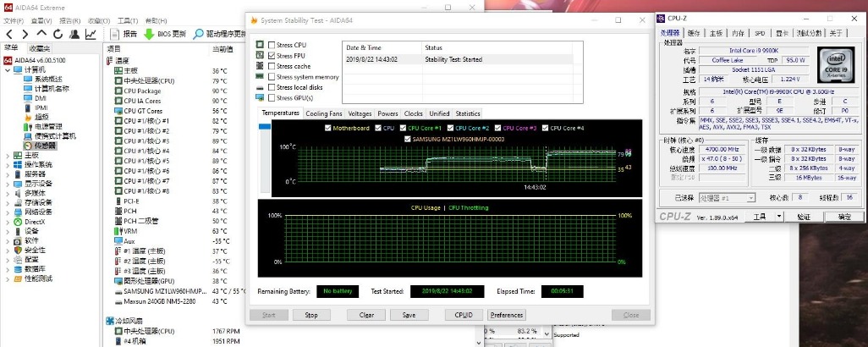This screenshot has height=347, width=868.
Task: Expand the 网络设备 tree node
Action: [x=8, y=212]
